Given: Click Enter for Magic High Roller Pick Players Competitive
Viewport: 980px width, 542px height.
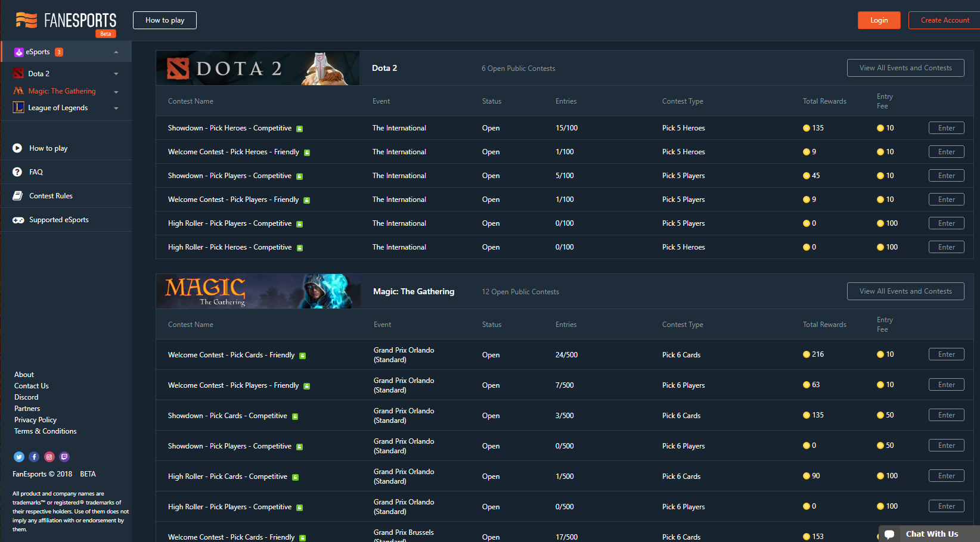Looking at the screenshot, I should pos(947,506).
